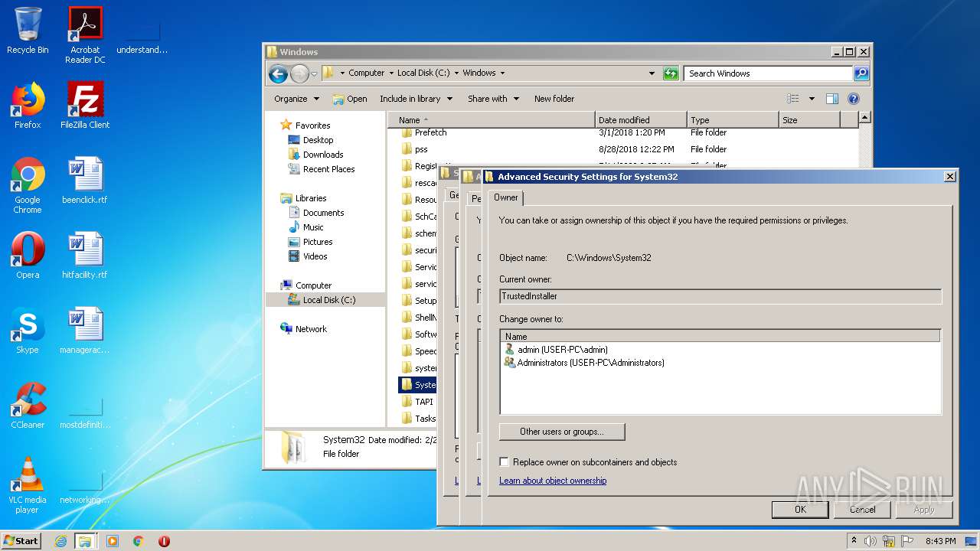
Task: Select the Owner tab
Action: coord(505,197)
